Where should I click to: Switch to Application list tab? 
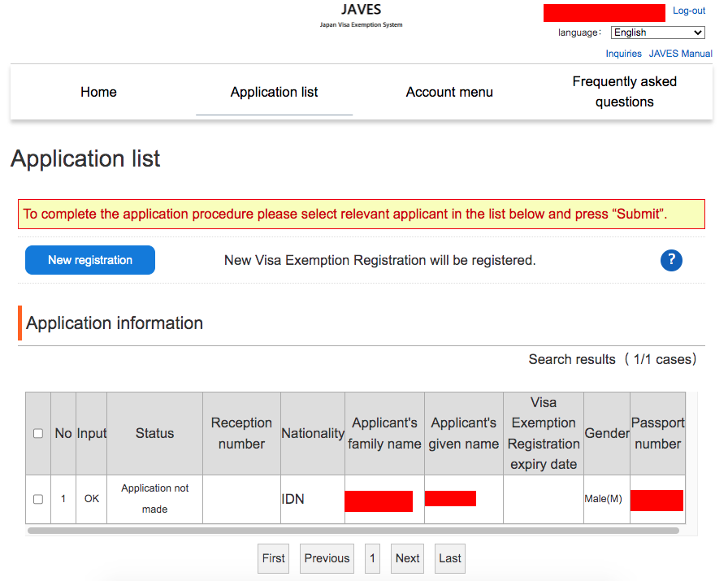pyautogui.click(x=274, y=92)
